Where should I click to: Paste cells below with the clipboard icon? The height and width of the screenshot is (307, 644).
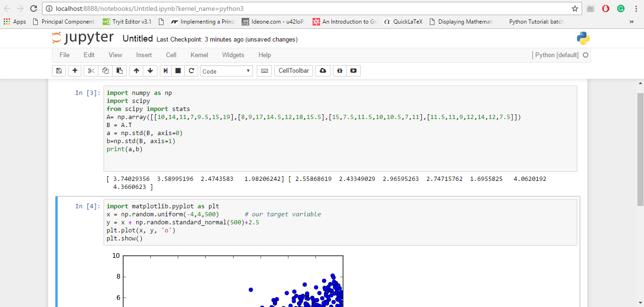(x=119, y=71)
